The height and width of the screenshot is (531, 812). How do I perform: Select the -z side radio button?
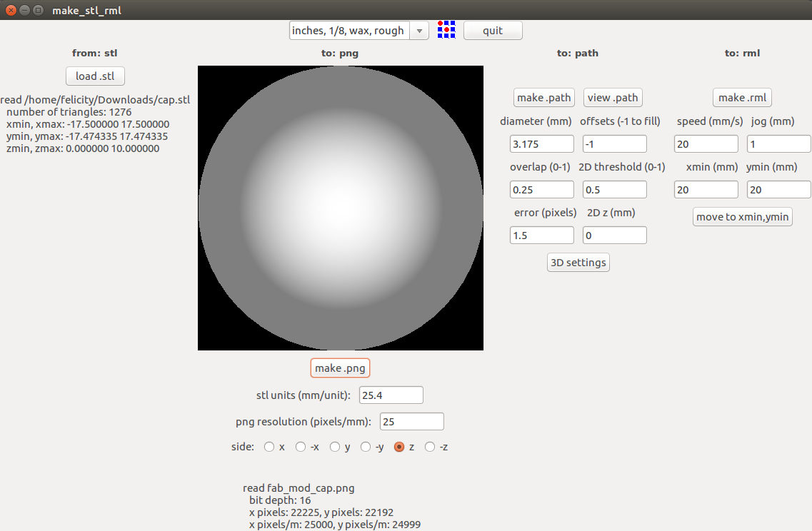(430, 447)
